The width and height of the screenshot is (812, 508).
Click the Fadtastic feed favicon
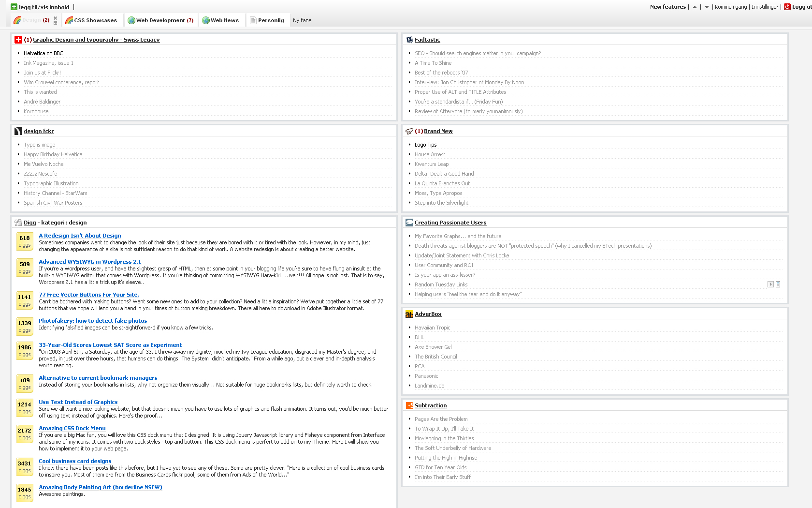point(409,40)
